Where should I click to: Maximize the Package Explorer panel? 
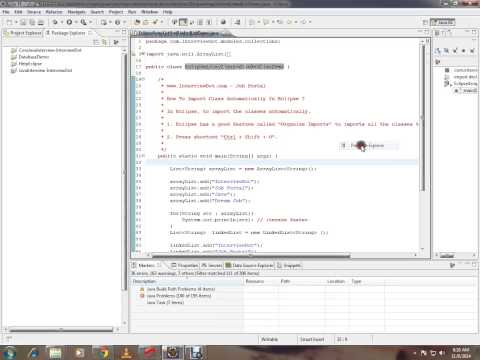tap(124, 32)
